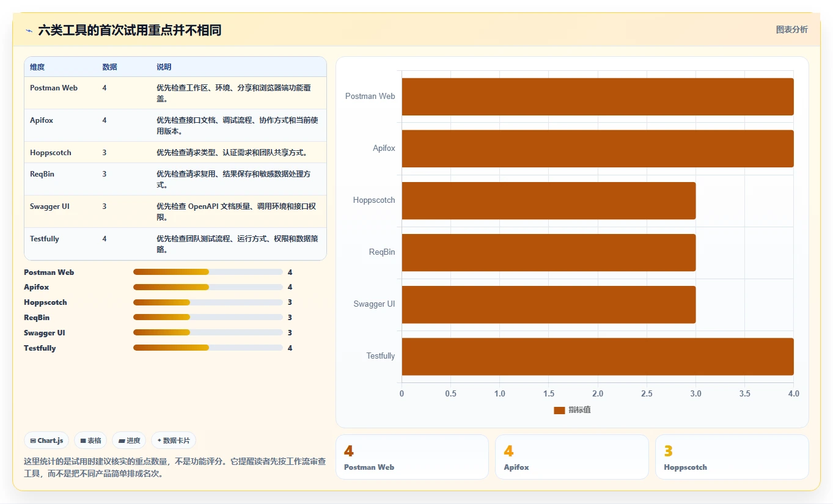Click the Swagger UI description mentioning OpenAPI
The width and height of the screenshot is (833, 504).
[x=236, y=212]
